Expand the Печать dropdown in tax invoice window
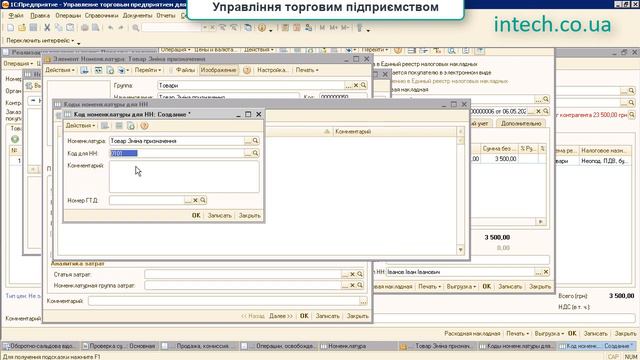The width and height of the screenshot is (640, 360). pyautogui.click(x=430, y=287)
